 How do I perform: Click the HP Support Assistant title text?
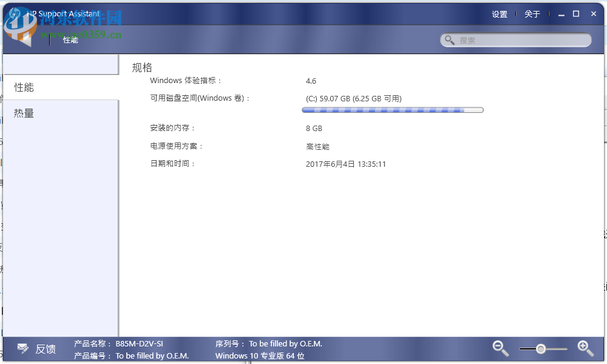[x=64, y=13]
